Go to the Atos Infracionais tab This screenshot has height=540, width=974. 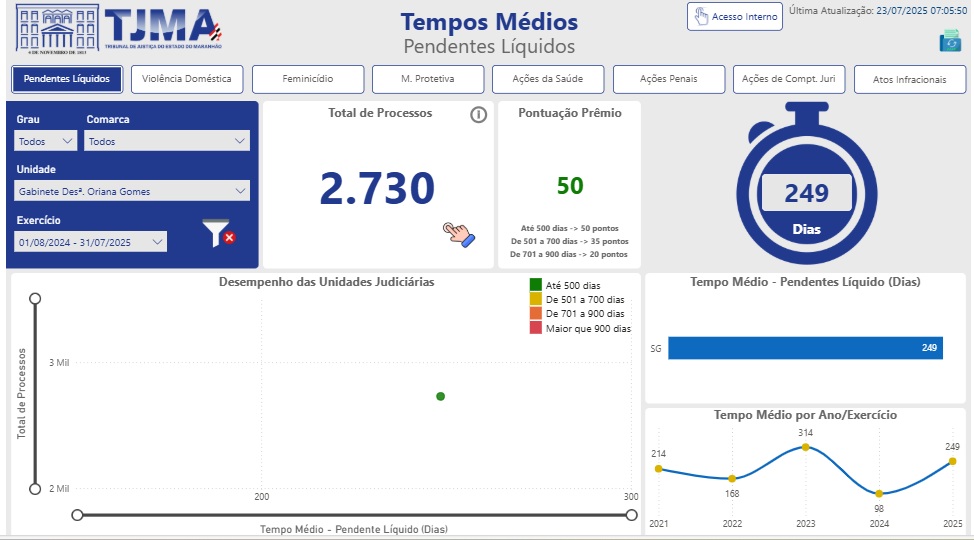point(909,79)
